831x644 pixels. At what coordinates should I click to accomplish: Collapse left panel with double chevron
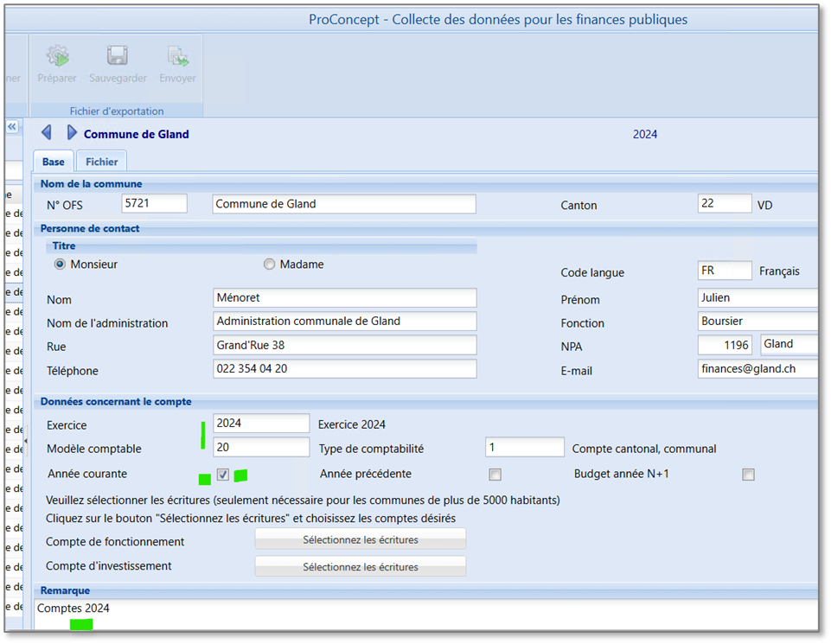[x=13, y=126]
